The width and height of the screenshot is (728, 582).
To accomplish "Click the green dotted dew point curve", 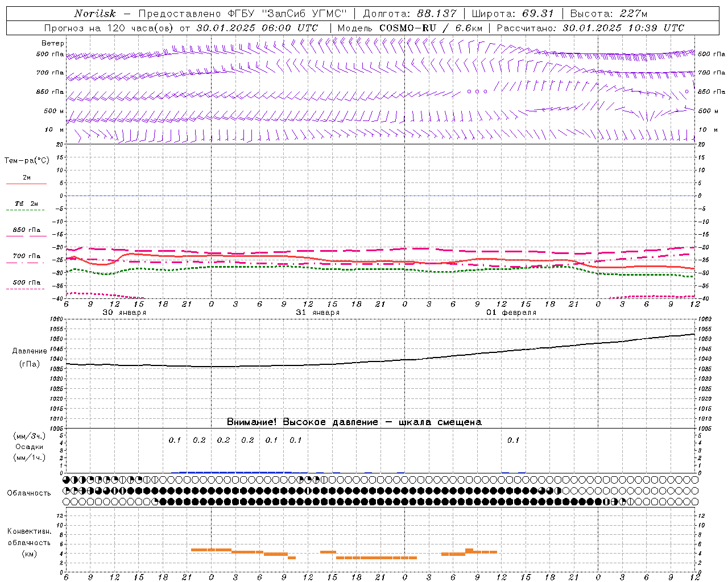I will [x=381, y=269].
